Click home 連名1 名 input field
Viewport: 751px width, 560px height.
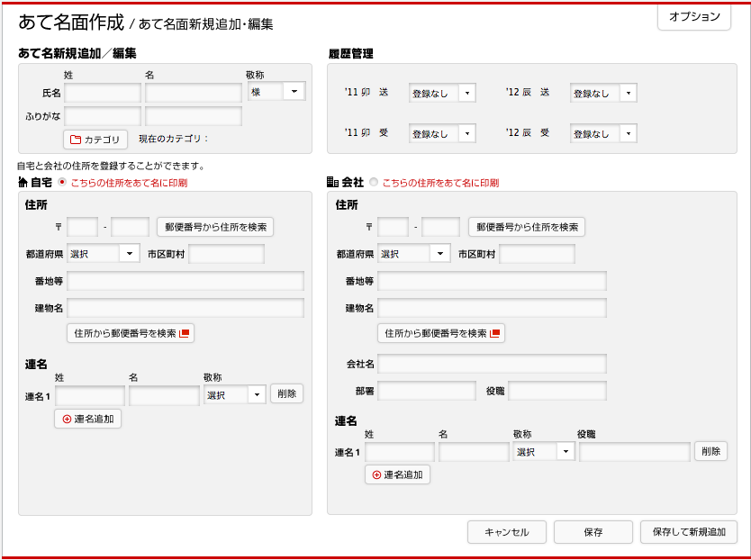164,396
